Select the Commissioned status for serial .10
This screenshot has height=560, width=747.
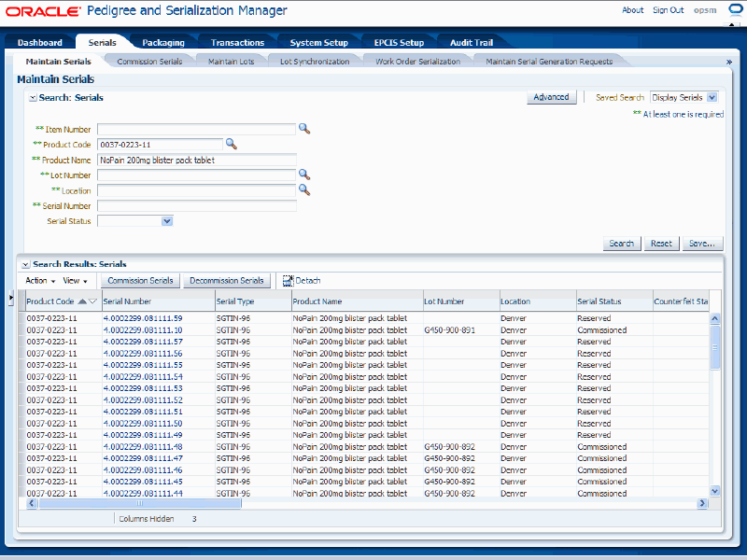(x=601, y=330)
